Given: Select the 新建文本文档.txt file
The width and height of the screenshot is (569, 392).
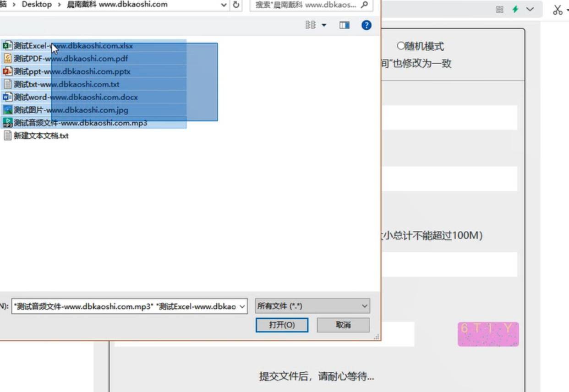Looking at the screenshot, I should coord(41,136).
